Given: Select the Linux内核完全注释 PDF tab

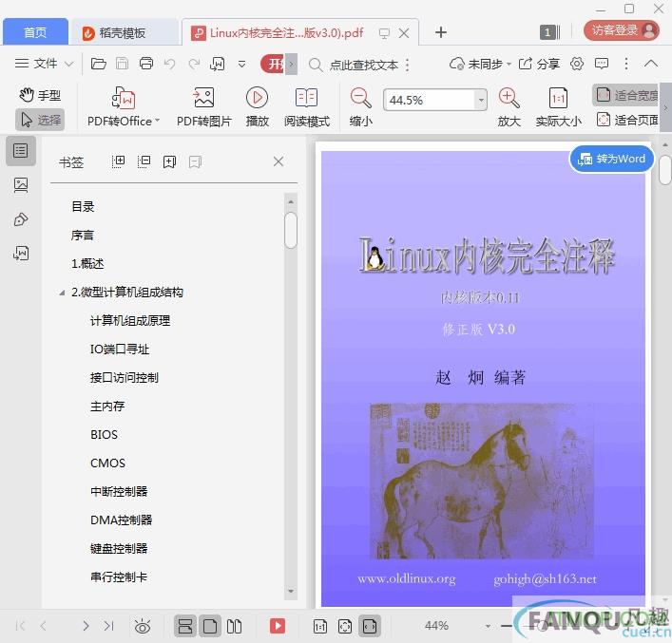Looking at the screenshot, I should coord(286,32).
